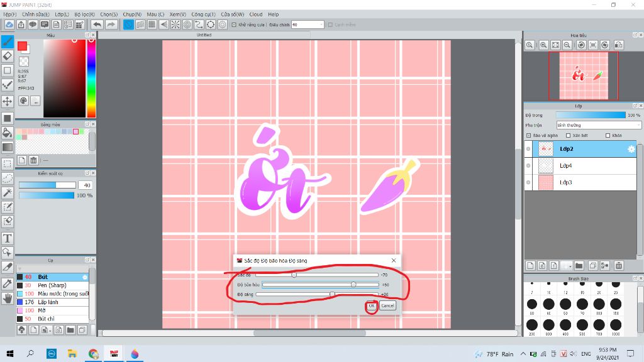Delete palette color with trash icon
Viewport: 644px width, 362px height.
coord(34,160)
